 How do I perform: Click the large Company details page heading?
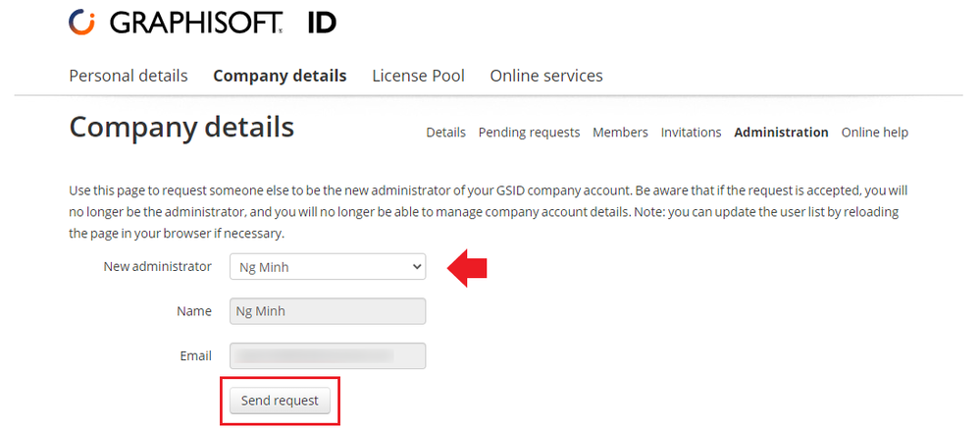pos(181,128)
